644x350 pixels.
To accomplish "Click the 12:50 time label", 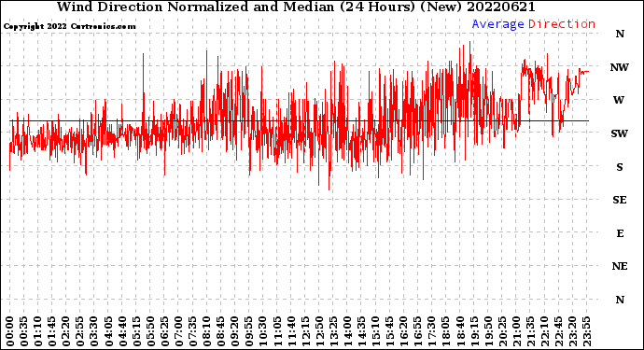I will [319, 332].
